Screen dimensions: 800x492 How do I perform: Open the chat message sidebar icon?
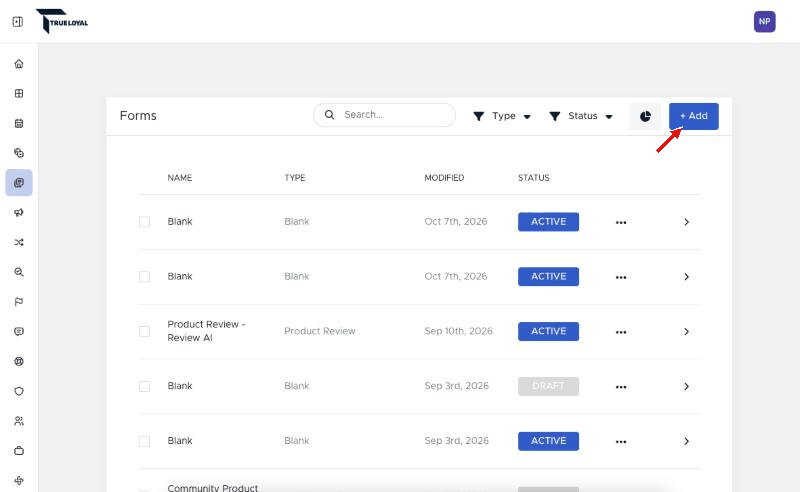(x=19, y=331)
